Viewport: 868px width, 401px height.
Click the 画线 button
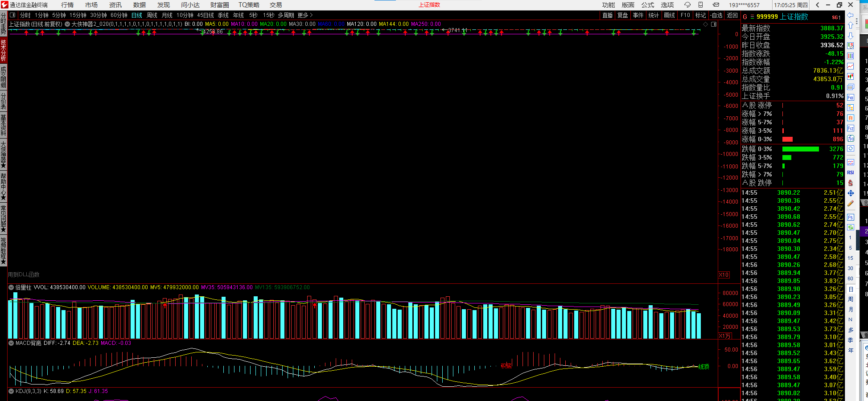point(669,15)
